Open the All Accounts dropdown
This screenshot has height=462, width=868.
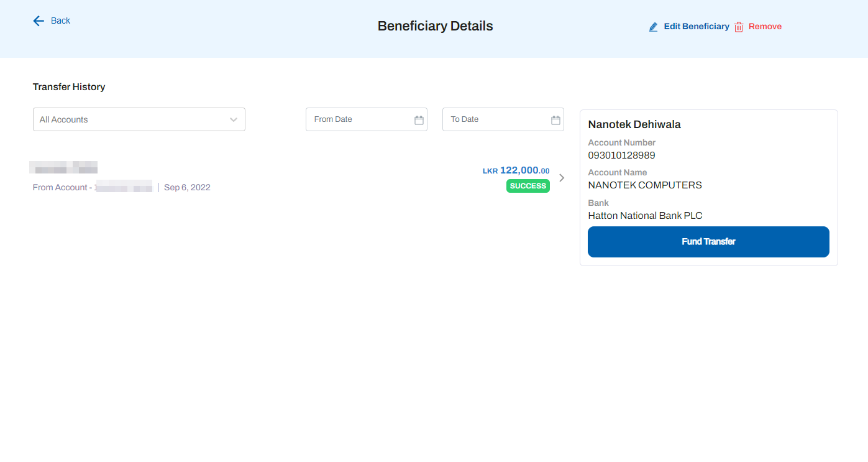(x=139, y=119)
